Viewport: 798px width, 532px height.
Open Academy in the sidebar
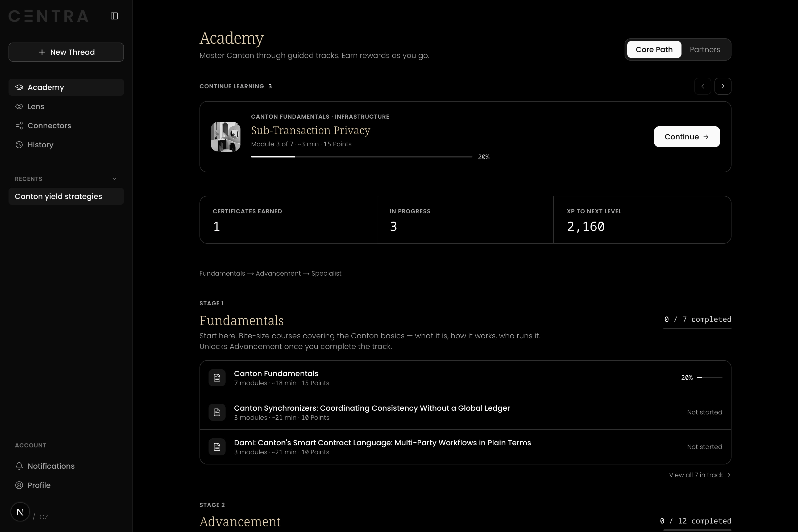[x=66, y=87]
